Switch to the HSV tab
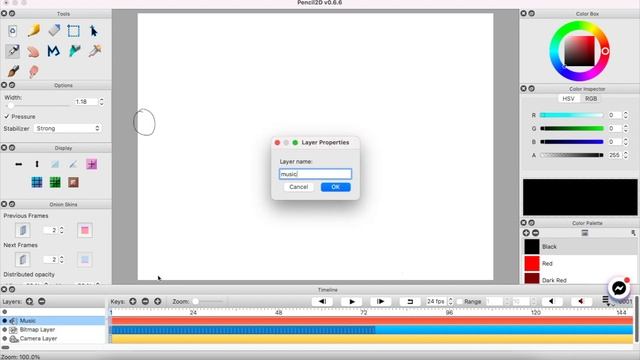The width and height of the screenshot is (640, 360). click(568, 99)
